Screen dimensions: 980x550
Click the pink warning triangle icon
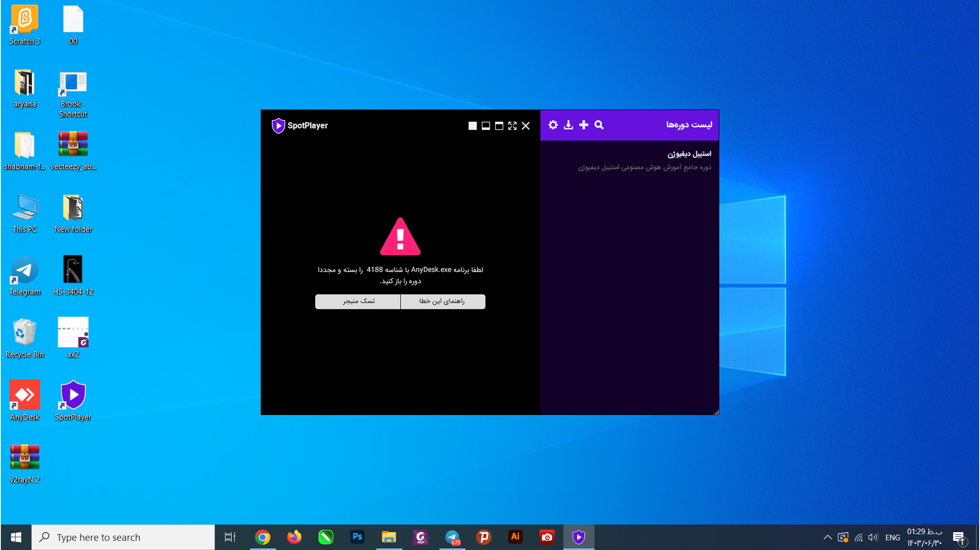point(400,237)
